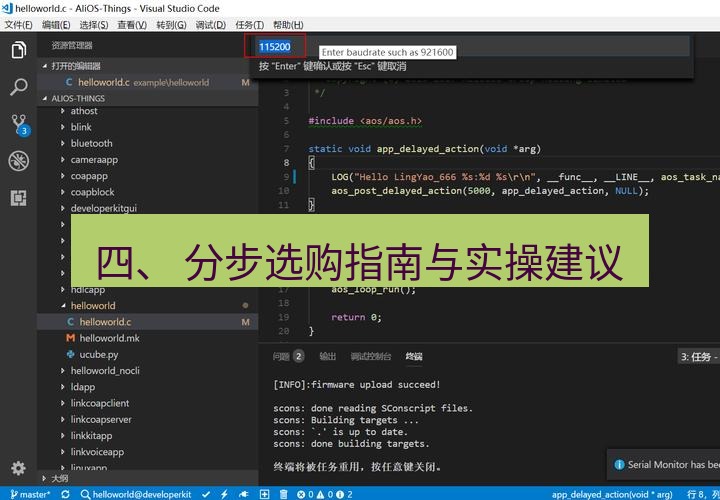Click the upload lightning icon in status bar
The height and width of the screenshot is (500, 720).
224,494
